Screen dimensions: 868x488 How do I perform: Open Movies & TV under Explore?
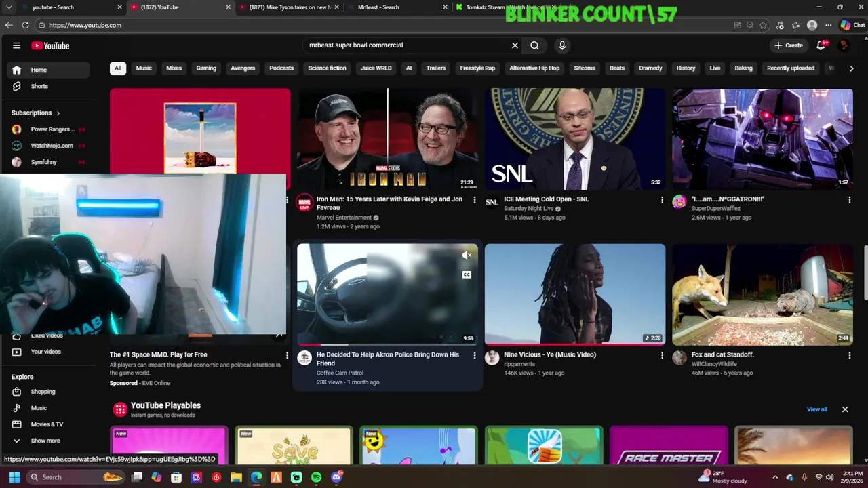(x=48, y=424)
